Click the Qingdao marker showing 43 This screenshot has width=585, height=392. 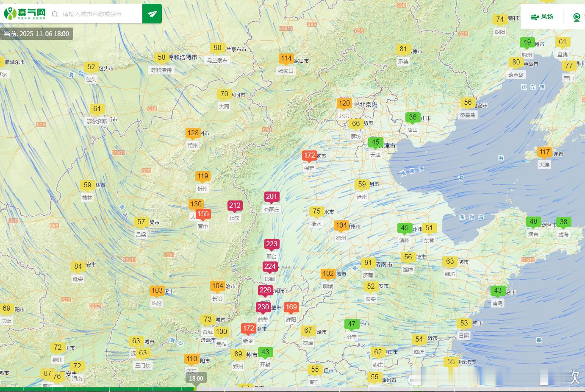point(498,291)
